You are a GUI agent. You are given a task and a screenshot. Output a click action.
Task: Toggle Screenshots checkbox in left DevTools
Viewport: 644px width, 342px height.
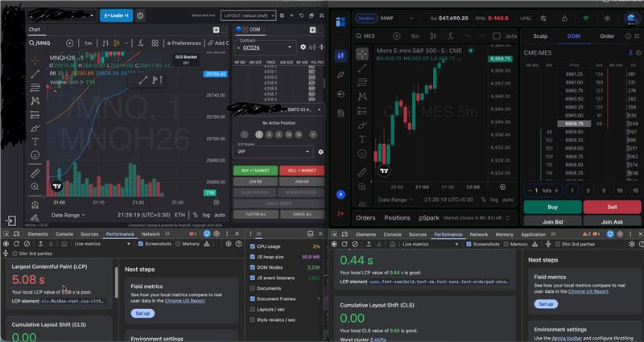coord(141,244)
